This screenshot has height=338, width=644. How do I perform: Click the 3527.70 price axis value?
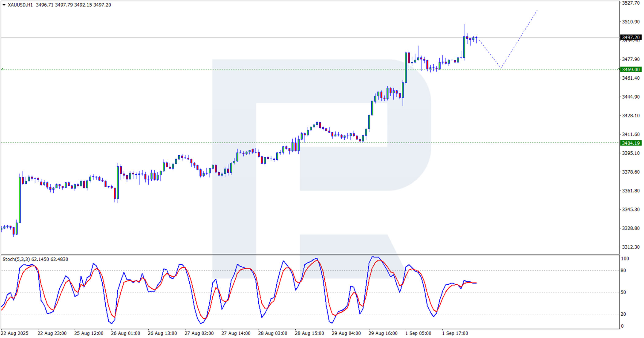[x=631, y=3]
